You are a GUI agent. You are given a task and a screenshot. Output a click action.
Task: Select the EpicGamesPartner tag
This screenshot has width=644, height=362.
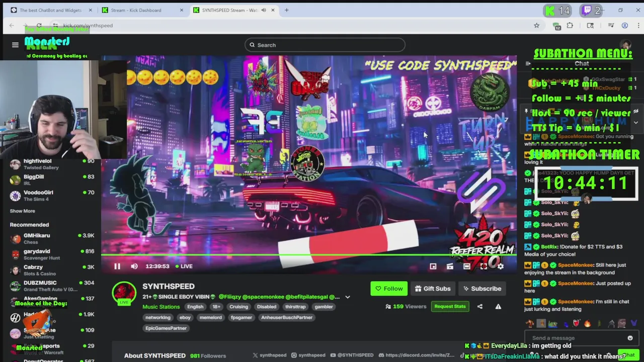pyautogui.click(x=166, y=328)
